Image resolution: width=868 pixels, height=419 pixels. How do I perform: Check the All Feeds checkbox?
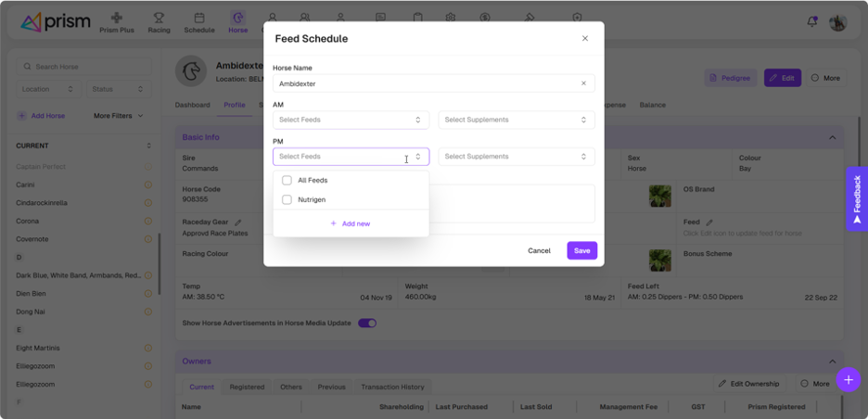pos(287,181)
